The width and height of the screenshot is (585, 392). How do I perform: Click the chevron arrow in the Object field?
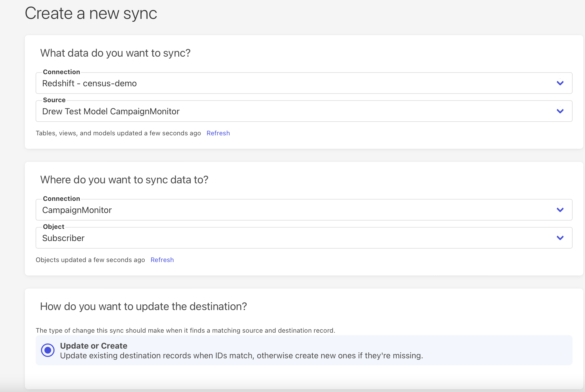point(560,238)
